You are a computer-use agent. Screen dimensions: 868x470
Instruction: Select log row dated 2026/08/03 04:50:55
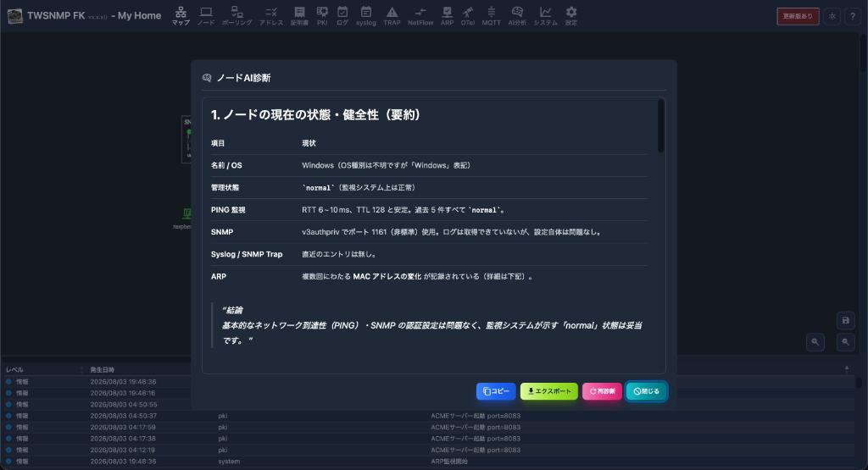coord(97,404)
